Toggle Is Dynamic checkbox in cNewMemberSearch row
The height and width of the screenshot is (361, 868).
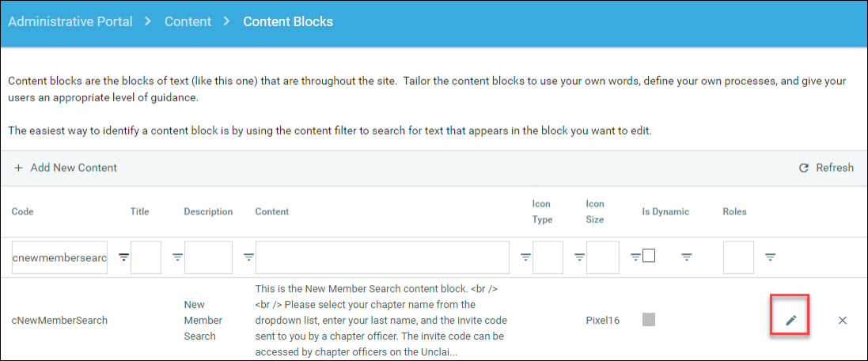[x=649, y=320]
